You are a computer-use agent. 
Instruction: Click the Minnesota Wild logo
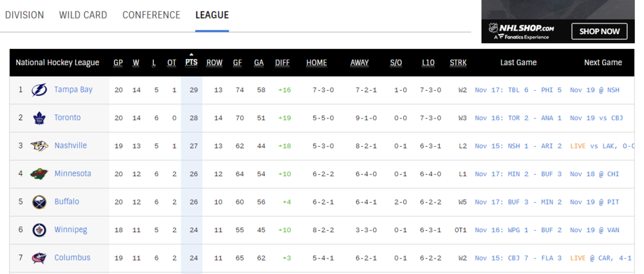[x=39, y=174]
